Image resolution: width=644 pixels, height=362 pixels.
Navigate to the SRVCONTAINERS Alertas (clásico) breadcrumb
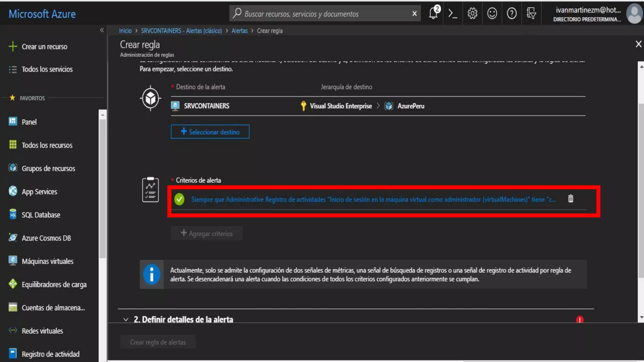pos(181,31)
